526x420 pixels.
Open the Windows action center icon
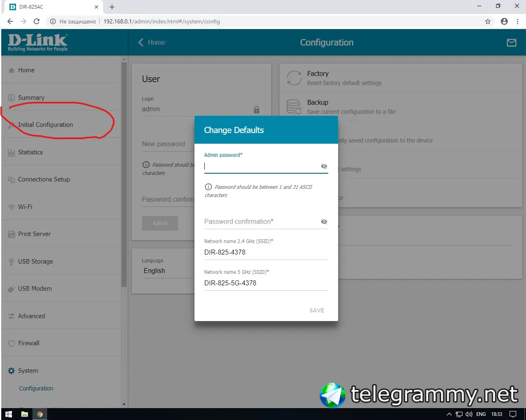pyautogui.click(x=513, y=414)
